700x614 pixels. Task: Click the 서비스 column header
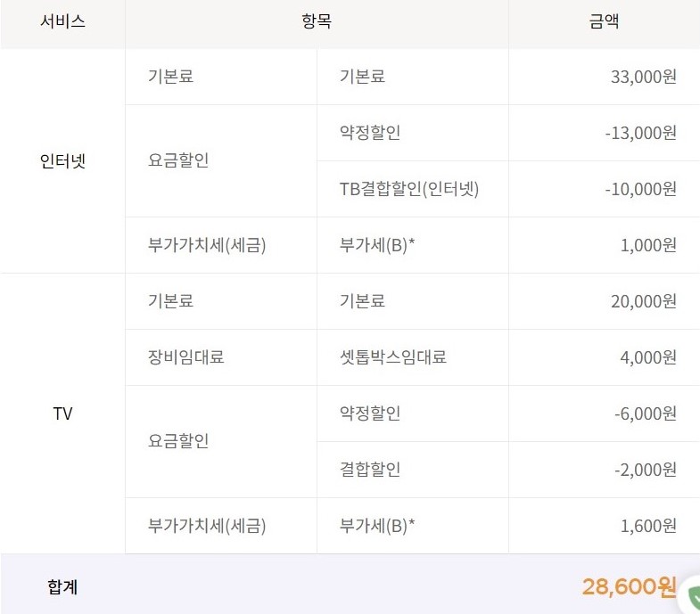pyautogui.click(x=62, y=22)
